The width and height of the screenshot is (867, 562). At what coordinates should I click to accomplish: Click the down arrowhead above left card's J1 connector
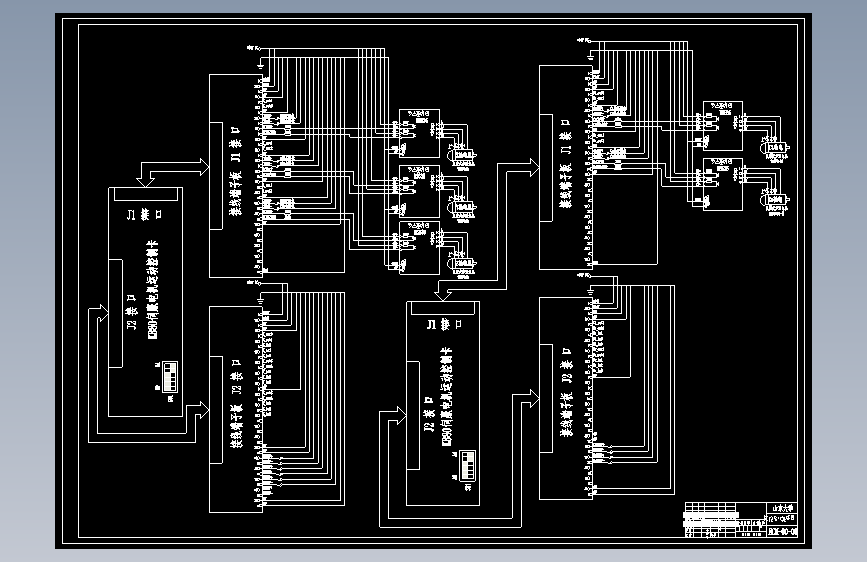click(x=145, y=183)
